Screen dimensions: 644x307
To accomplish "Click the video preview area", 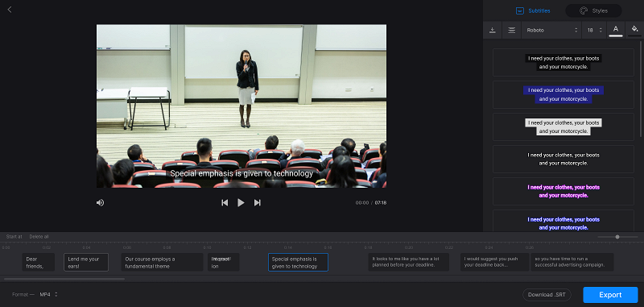I will tap(242, 106).
